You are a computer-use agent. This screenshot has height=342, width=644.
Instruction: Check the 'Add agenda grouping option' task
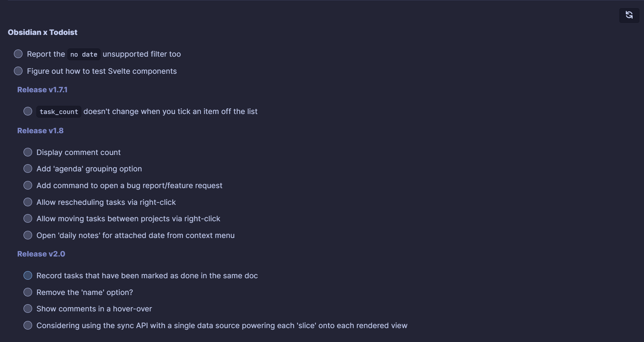[28, 169]
